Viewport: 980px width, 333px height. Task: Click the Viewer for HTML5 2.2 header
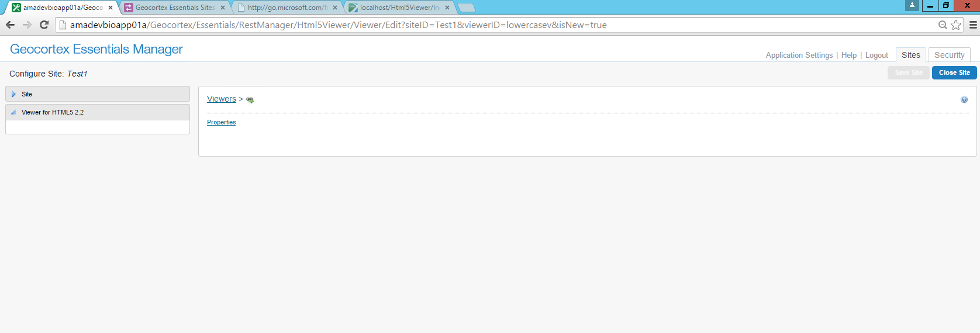98,112
